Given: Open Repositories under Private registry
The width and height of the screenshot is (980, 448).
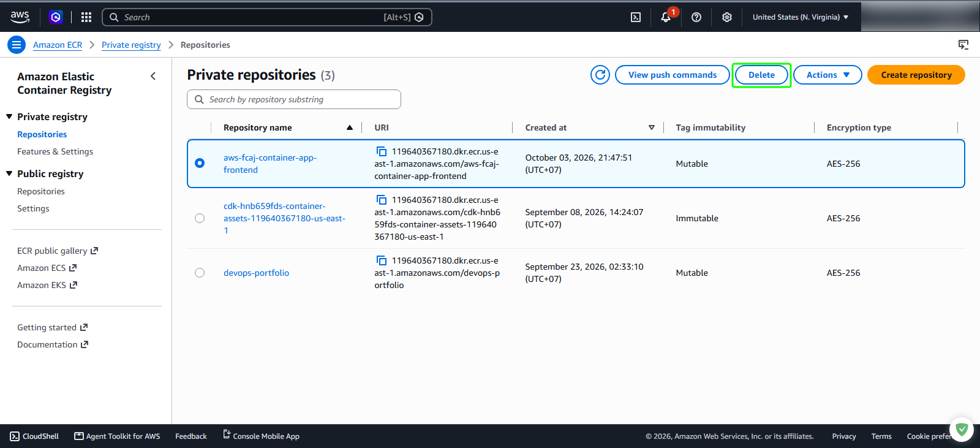Looking at the screenshot, I should click(42, 134).
